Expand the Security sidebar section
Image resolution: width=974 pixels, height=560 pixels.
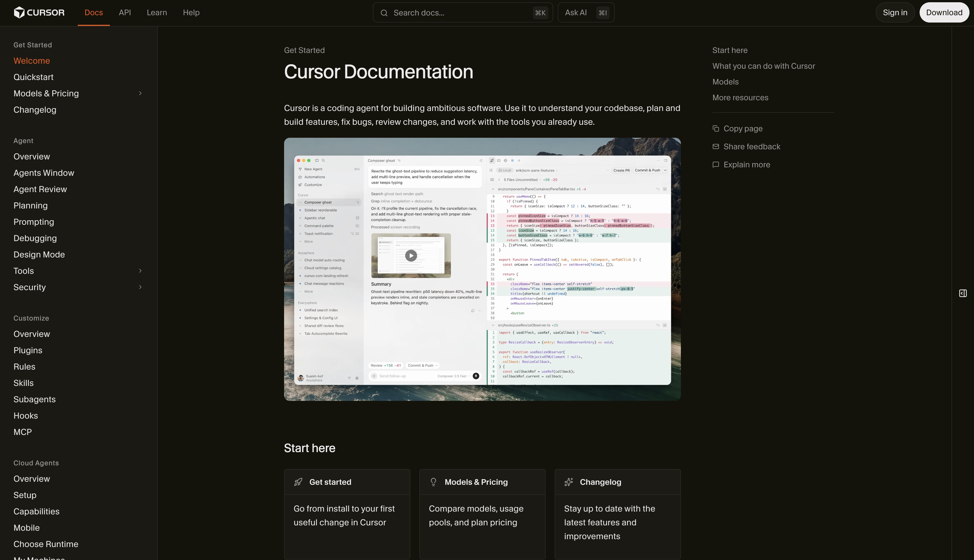pos(140,287)
